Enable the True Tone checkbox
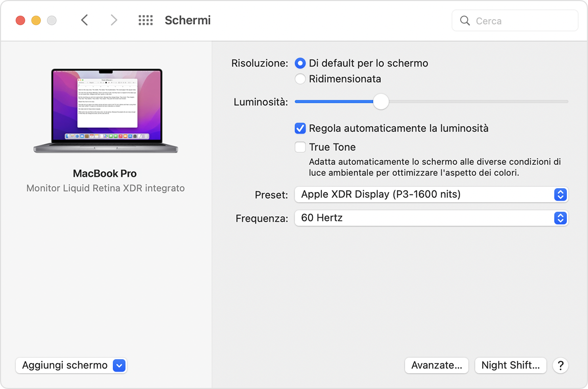 tap(300, 147)
